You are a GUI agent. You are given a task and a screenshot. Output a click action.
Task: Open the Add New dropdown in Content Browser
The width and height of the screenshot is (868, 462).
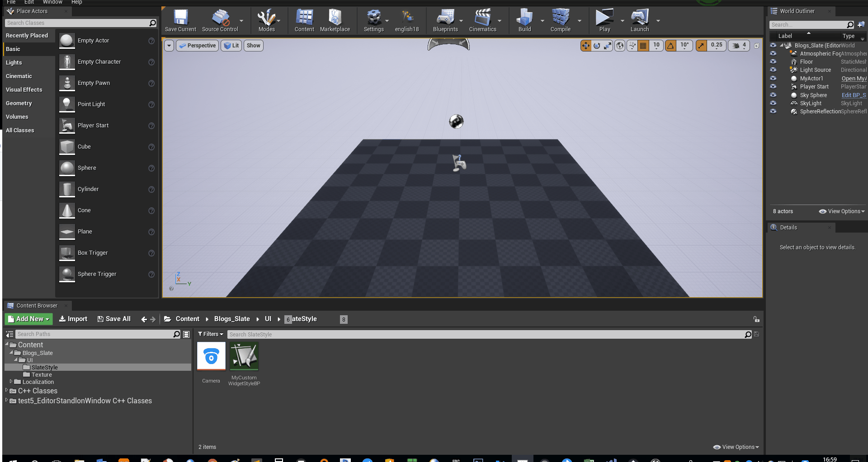pos(28,319)
